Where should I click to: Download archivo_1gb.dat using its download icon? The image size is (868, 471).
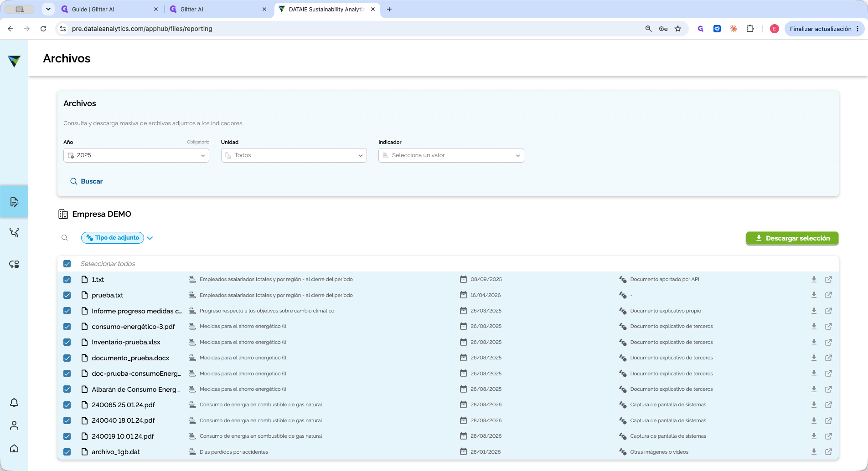pos(814,452)
